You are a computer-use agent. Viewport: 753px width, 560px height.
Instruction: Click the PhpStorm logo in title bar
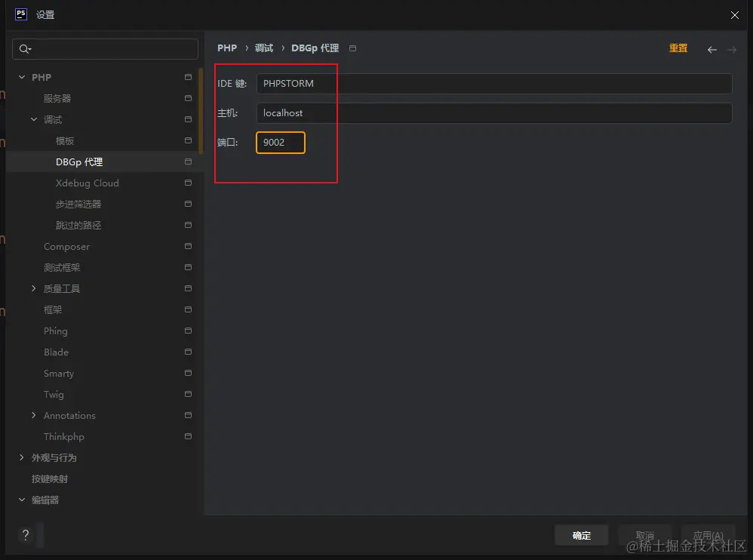[21, 14]
